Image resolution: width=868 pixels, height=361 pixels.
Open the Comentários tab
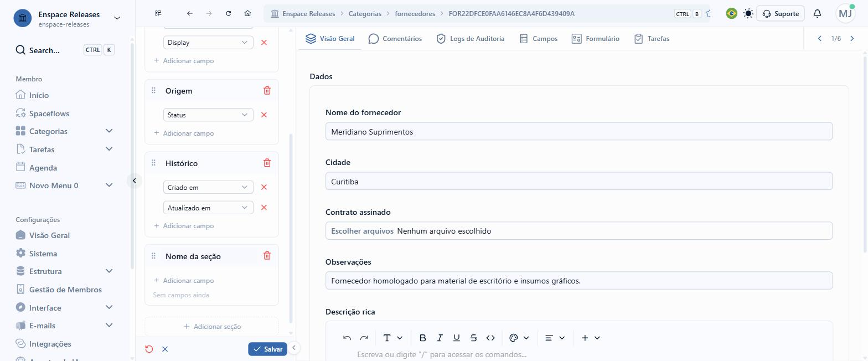(395, 39)
